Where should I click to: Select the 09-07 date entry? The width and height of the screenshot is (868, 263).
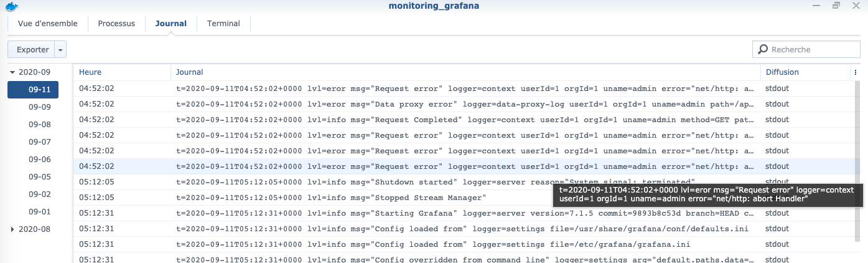click(39, 142)
